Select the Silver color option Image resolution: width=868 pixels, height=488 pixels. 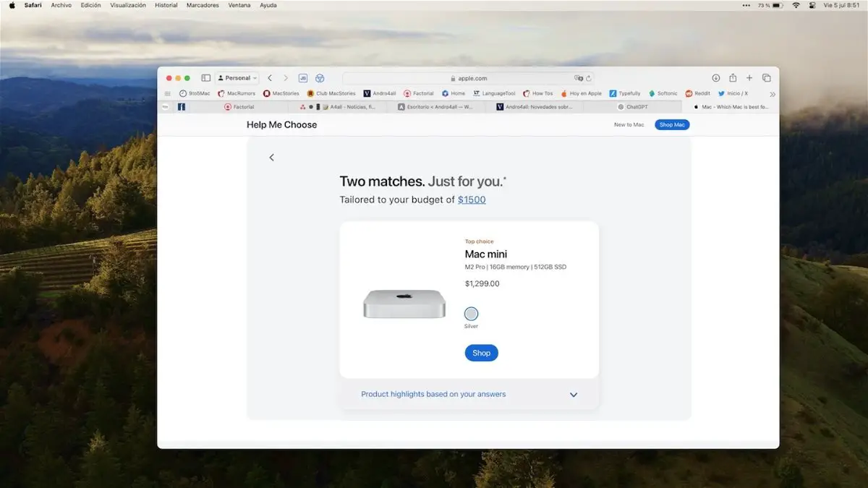(x=471, y=314)
